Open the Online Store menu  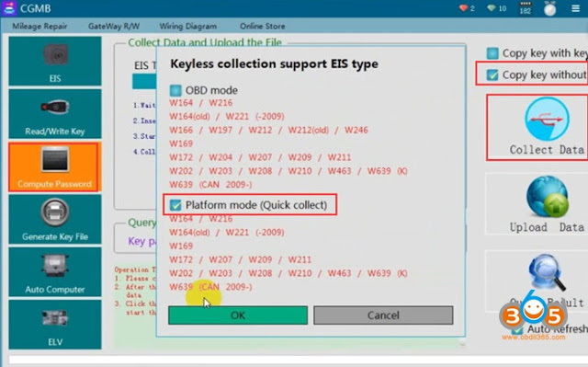263,27
